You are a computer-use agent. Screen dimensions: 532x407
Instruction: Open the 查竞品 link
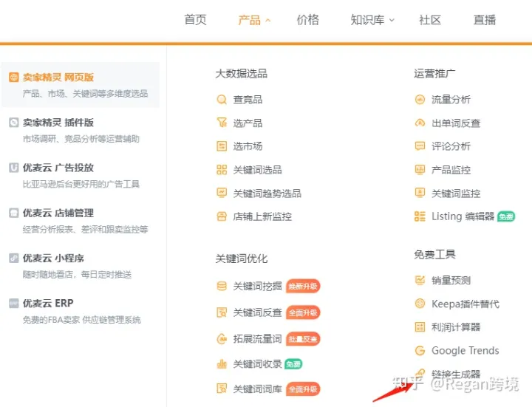click(x=248, y=100)
